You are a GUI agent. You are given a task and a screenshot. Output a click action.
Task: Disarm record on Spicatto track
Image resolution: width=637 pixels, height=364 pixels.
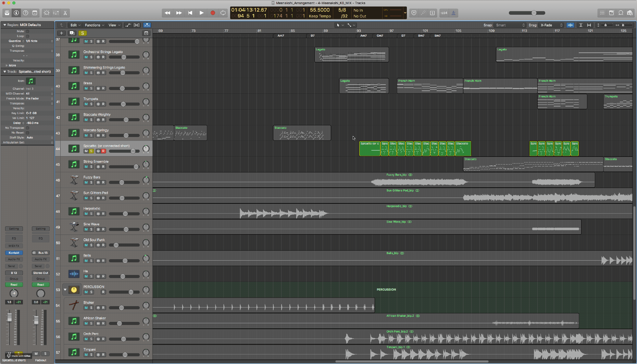(x=103, y=151)
